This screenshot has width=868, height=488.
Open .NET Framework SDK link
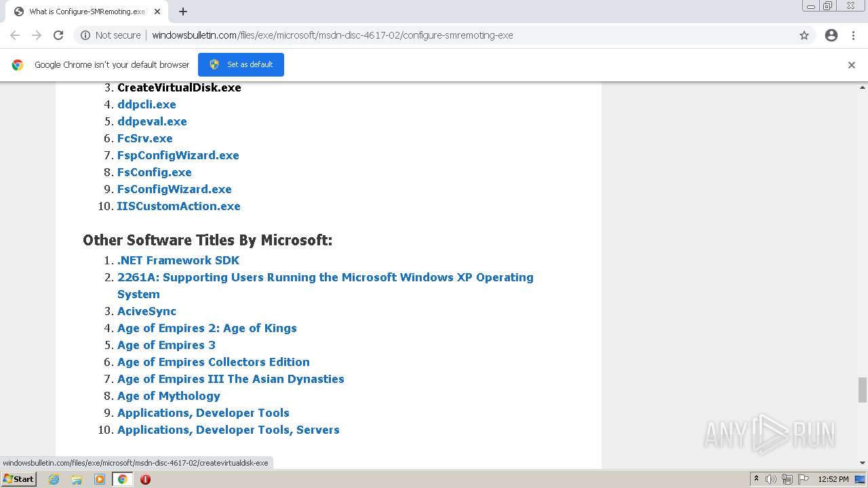coord(178,260)
